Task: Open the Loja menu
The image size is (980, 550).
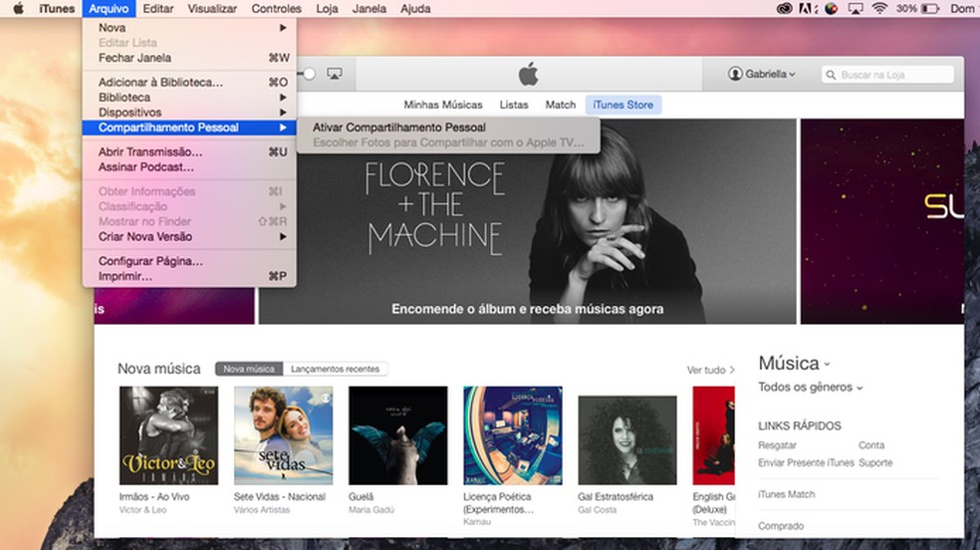Action: click(327, 8)
